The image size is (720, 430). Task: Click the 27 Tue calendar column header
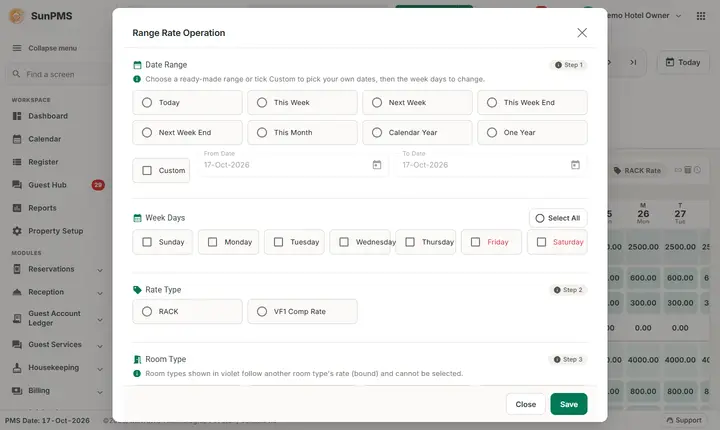(680, 214)
